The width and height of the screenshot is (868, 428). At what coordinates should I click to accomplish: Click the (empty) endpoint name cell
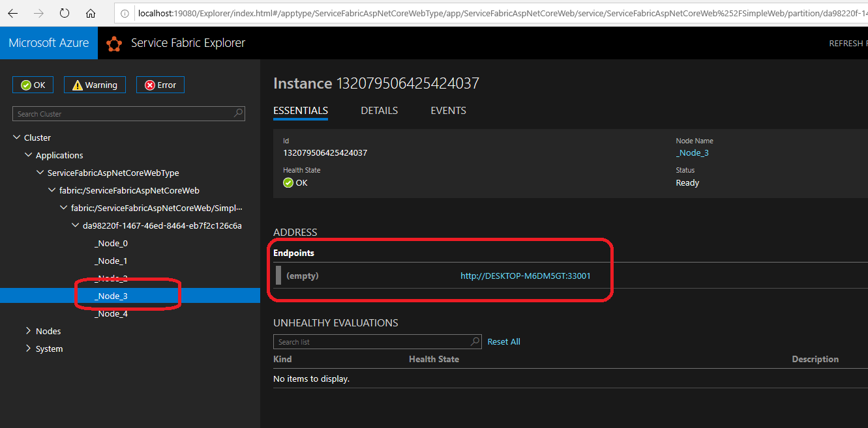(x=303, y=276)
